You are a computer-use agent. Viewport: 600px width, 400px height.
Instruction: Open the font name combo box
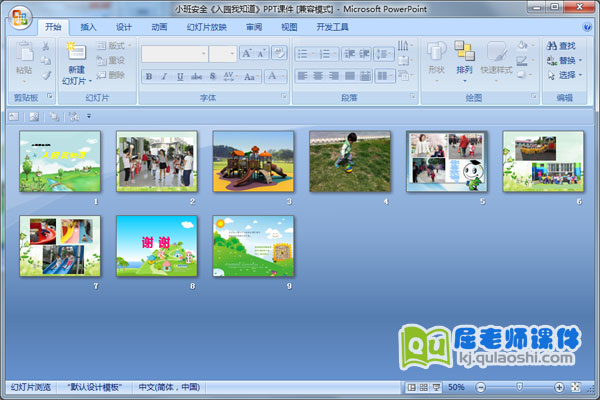tap(175, 54)
